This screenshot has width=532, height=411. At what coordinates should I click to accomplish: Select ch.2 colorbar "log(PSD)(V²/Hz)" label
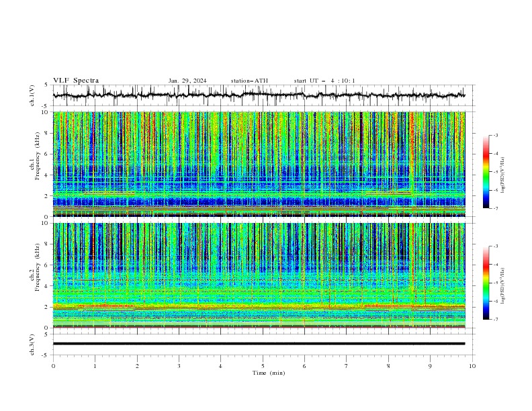[x=502, y=286]
